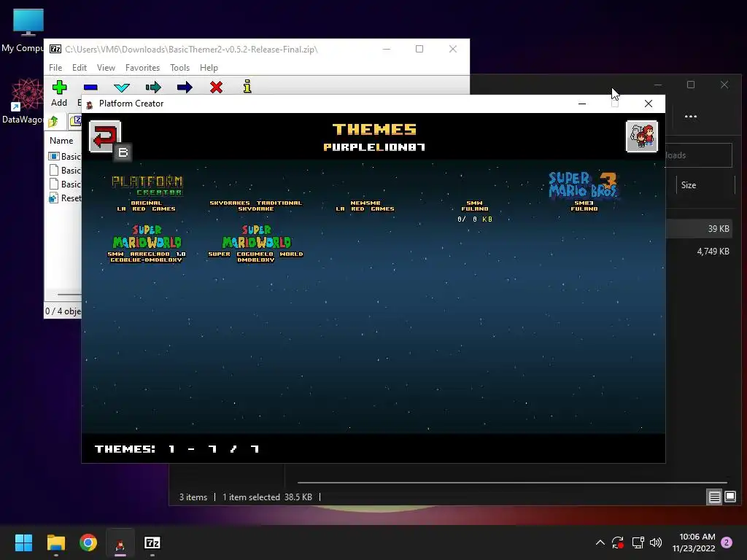Screen dimensions: 747x560
Task: Click the network icon in system tray
Action: tap(638, 542)
